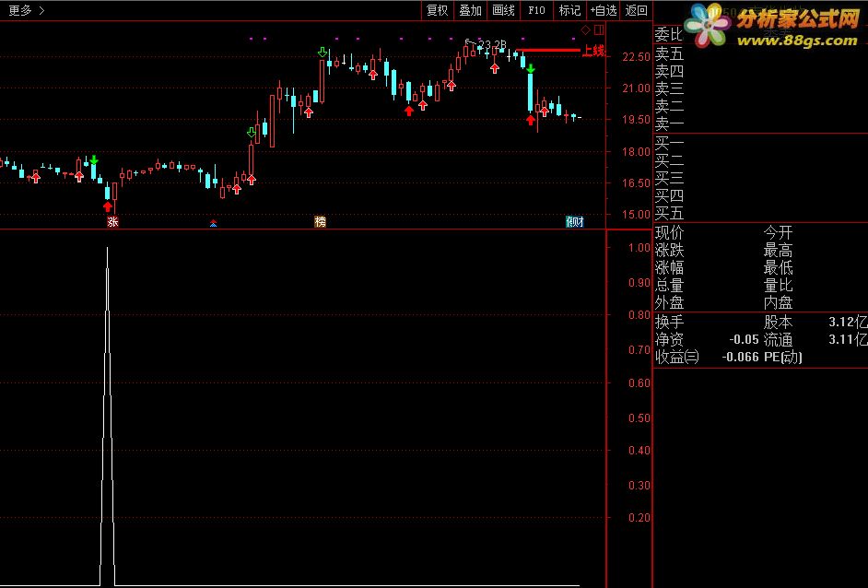868x588 pixels.
Task: Click the red up arrow directly above 涨 marker
Action: coord(108,206)
